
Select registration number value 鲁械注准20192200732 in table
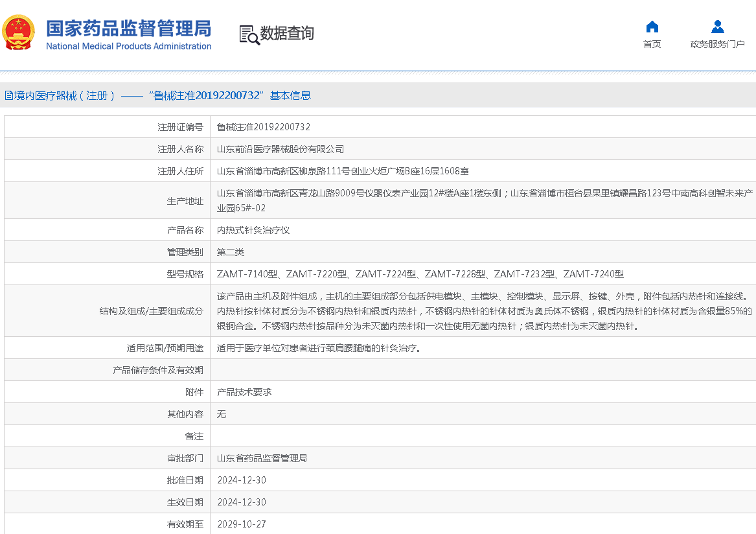click(263, 127)
